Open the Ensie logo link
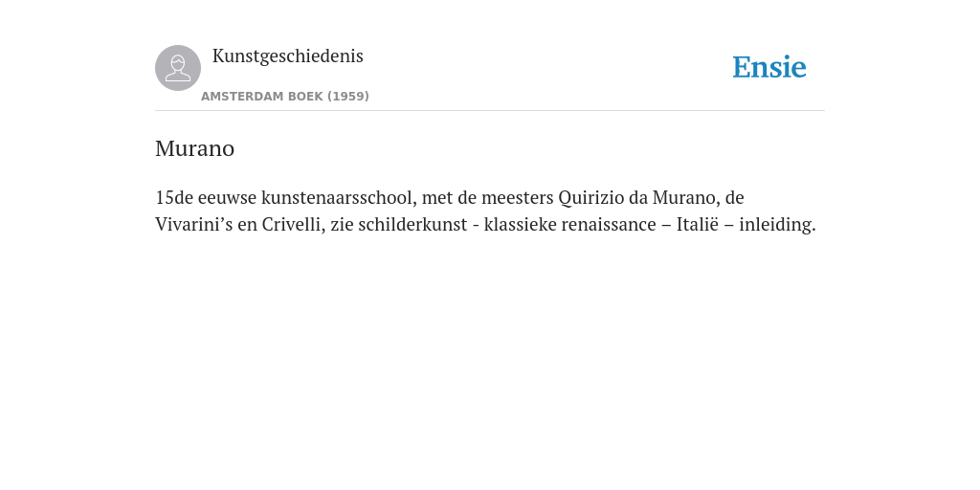 click(x=769, y=67)
